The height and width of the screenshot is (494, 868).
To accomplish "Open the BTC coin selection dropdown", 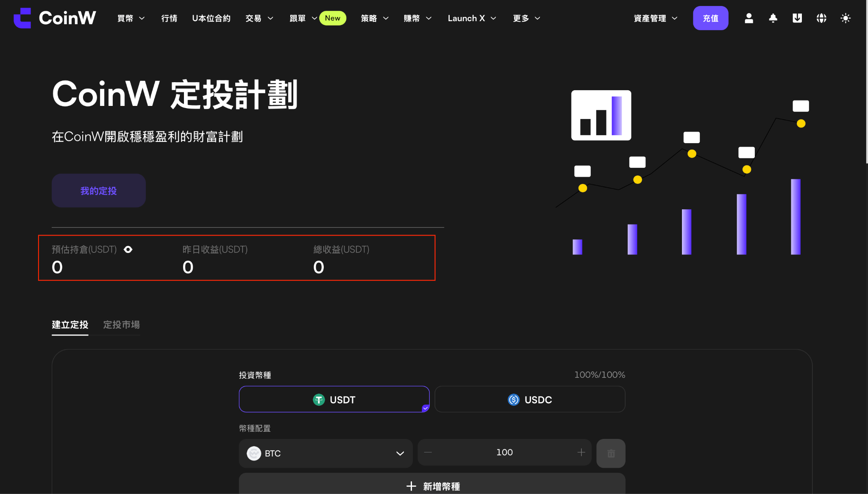I will (325, 453).
